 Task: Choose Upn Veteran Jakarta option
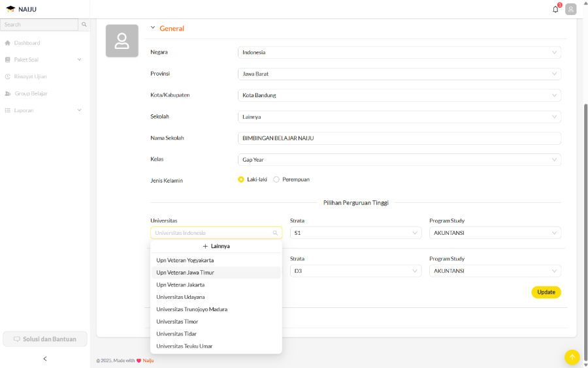(x=216, y=285)
